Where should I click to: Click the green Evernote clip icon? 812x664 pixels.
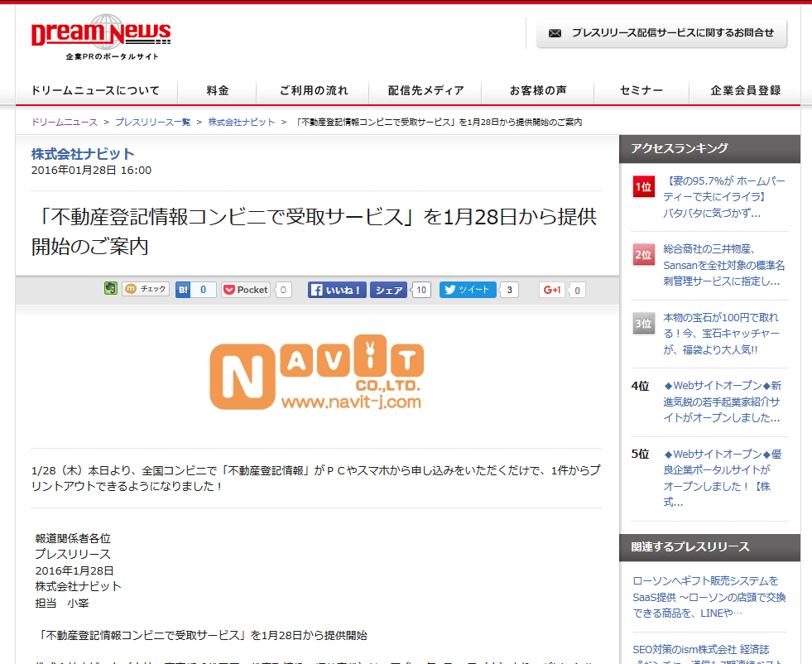(111, 288)
